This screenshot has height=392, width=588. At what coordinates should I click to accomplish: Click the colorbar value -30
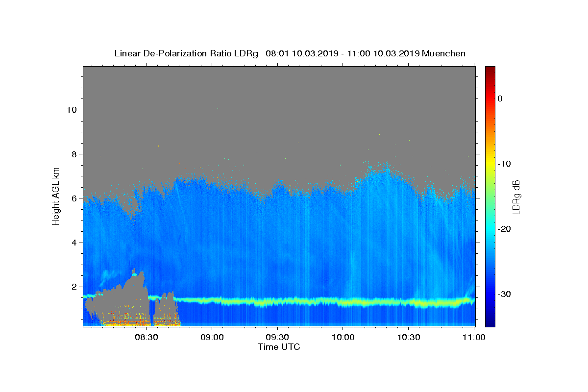click(x=505, y=294)
